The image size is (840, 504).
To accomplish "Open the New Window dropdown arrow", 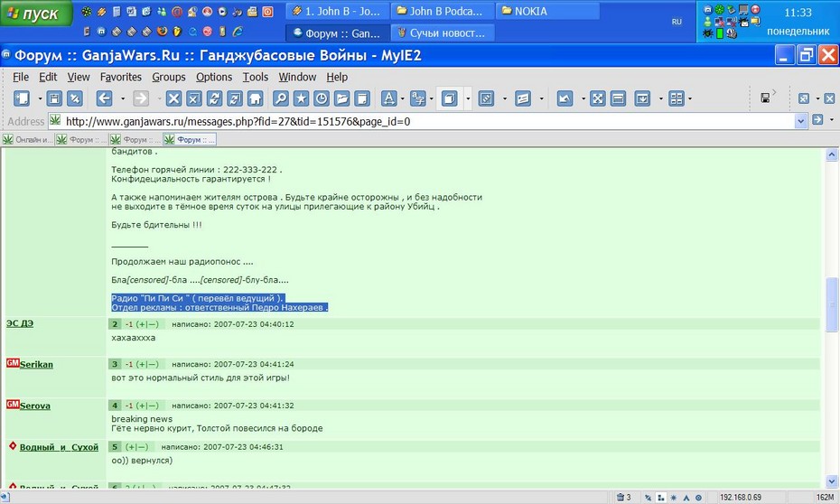I will pyautogui.click(x=40, y=98).
